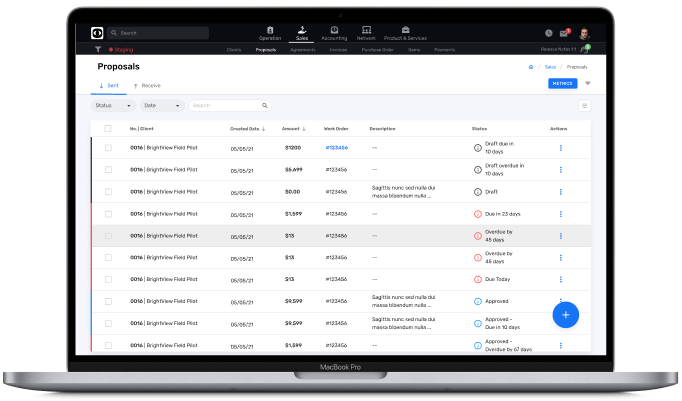Screen dimensions: 682x401
Task: Click the blue plus floating action button
Action: [565, 315]
